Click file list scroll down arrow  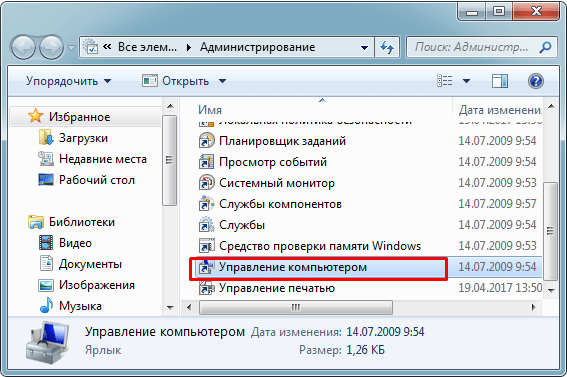tap(551, 290)
